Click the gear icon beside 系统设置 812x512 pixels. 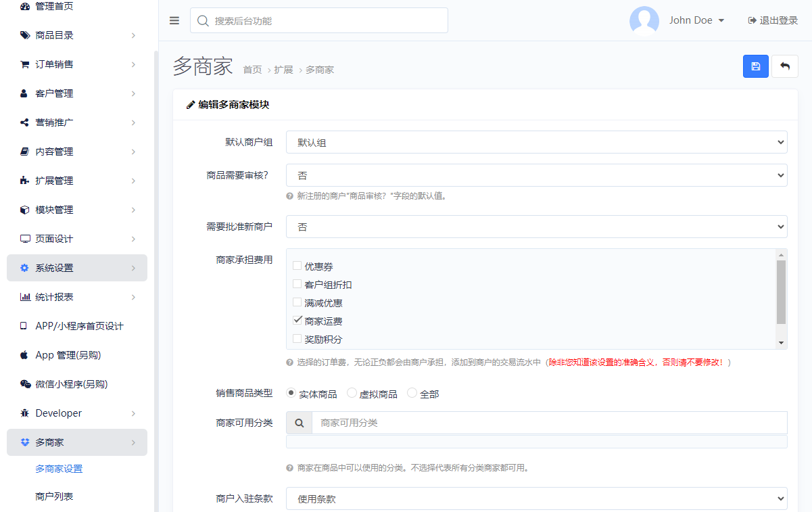[25, 268]
